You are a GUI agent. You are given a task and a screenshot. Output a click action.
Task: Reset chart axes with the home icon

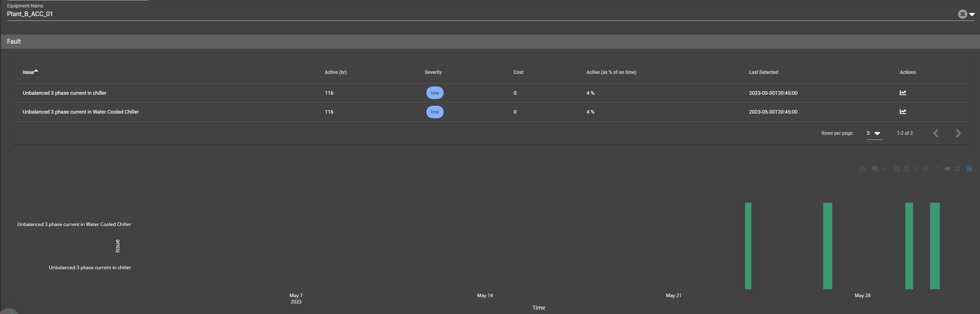[925, 169]
